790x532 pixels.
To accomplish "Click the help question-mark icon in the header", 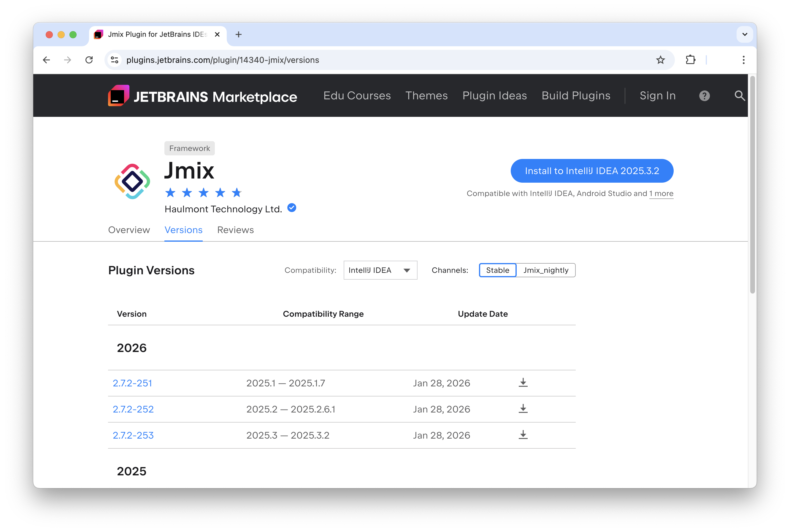I will pos(704,96).
